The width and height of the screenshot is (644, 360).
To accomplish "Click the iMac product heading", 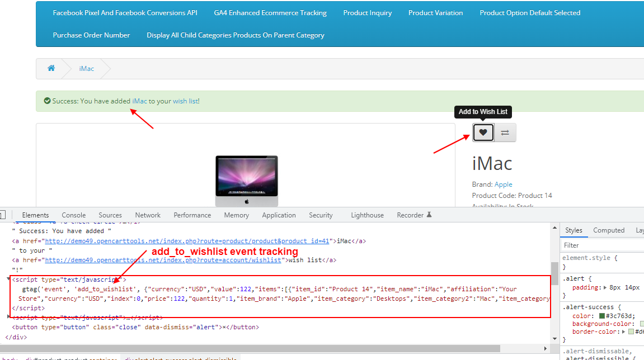I will pyautogui.click(x=492, y=163).
